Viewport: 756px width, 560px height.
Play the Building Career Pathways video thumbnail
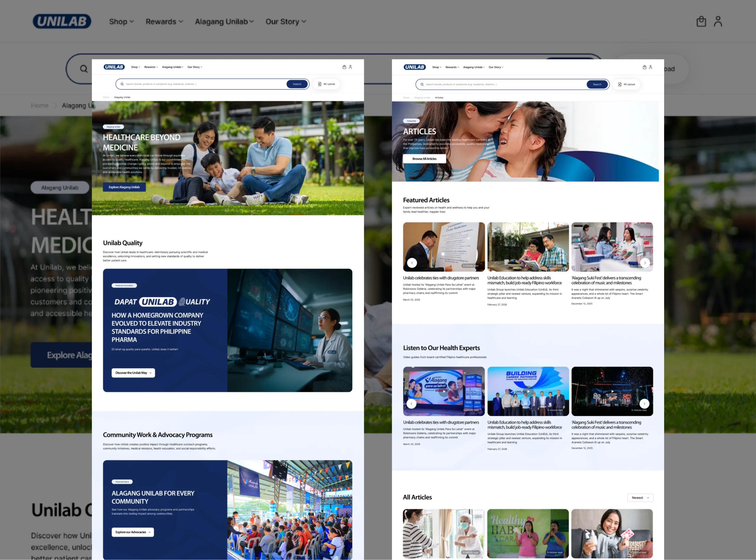528,391
